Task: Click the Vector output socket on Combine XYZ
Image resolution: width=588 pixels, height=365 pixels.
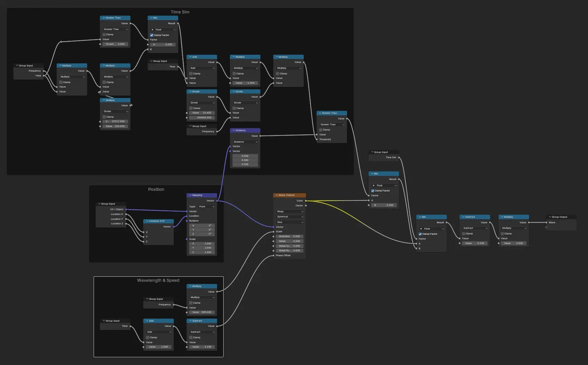Action: click(x=174, y=227)
